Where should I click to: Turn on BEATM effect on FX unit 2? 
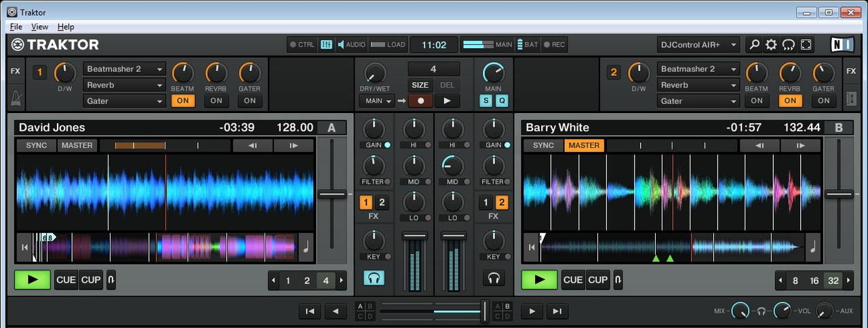coord(756,101)
